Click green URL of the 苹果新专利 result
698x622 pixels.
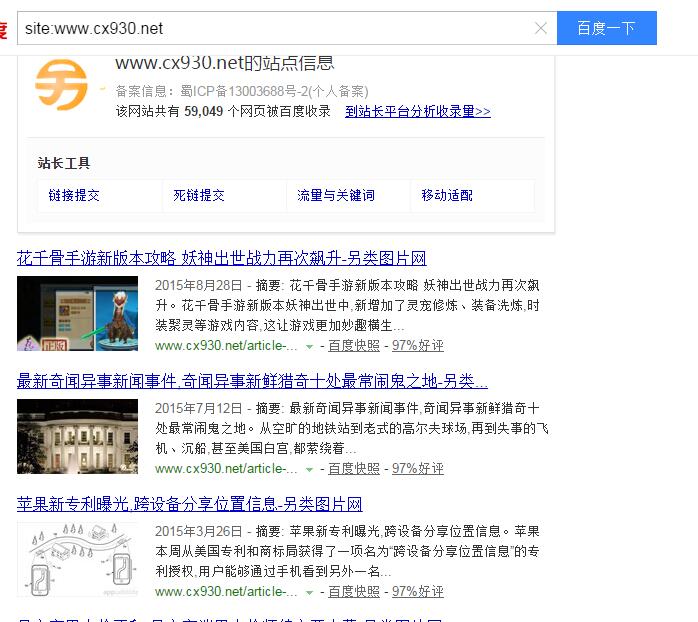tap(226, 591)
